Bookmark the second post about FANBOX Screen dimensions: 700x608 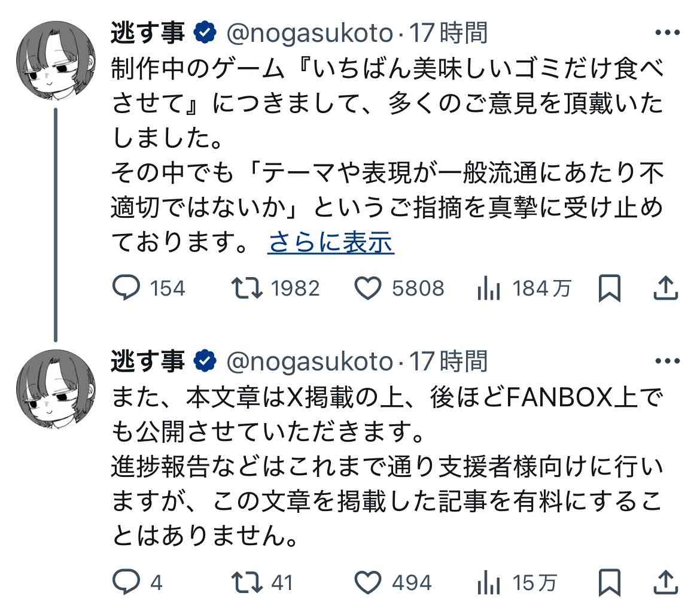pos(609,582)
